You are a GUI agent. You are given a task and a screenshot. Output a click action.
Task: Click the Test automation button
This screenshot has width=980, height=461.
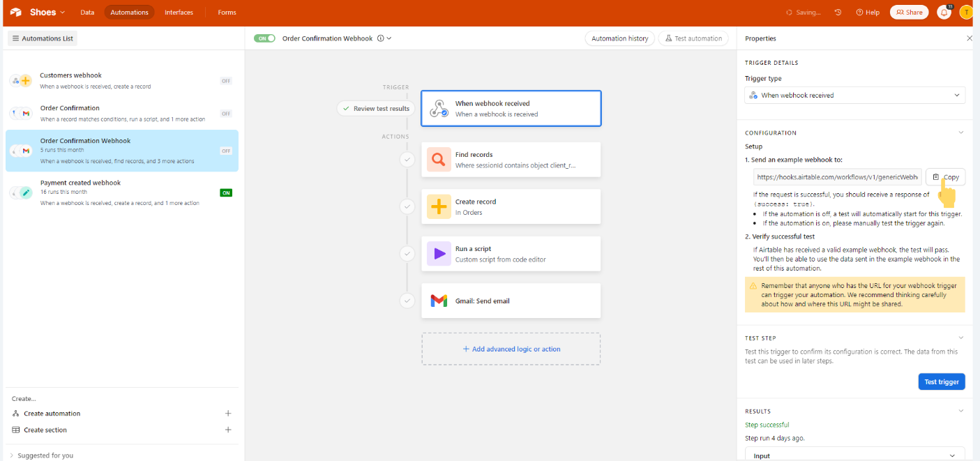[693, 38]
